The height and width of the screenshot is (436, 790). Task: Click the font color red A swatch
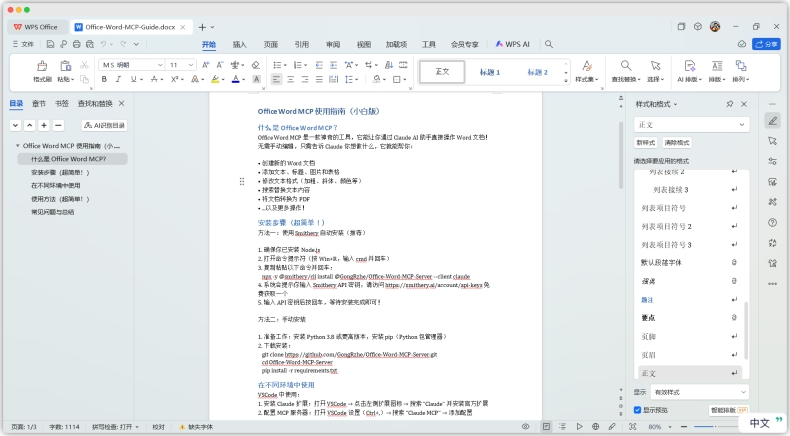[x=235, y=79]
